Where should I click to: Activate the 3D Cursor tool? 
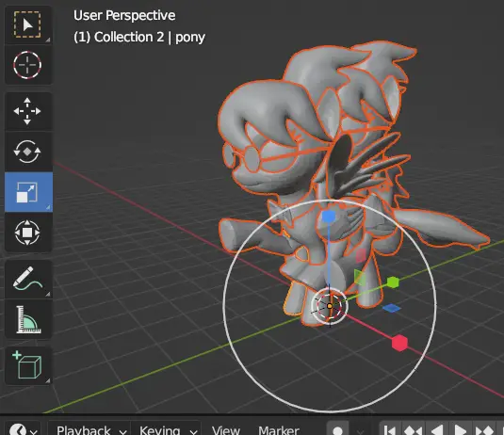[28, 65]
